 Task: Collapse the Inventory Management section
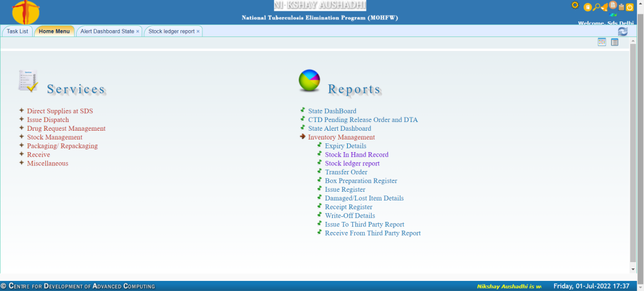(341, 137)
